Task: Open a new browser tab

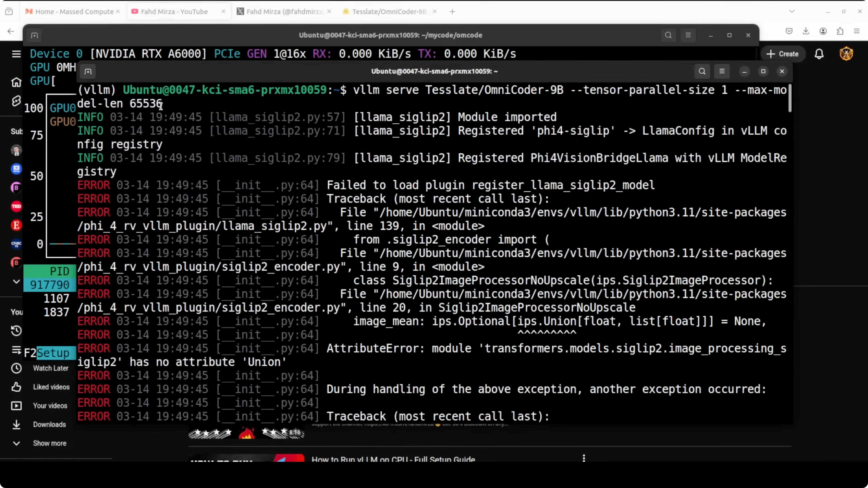Action: click(x=452, y=12)
